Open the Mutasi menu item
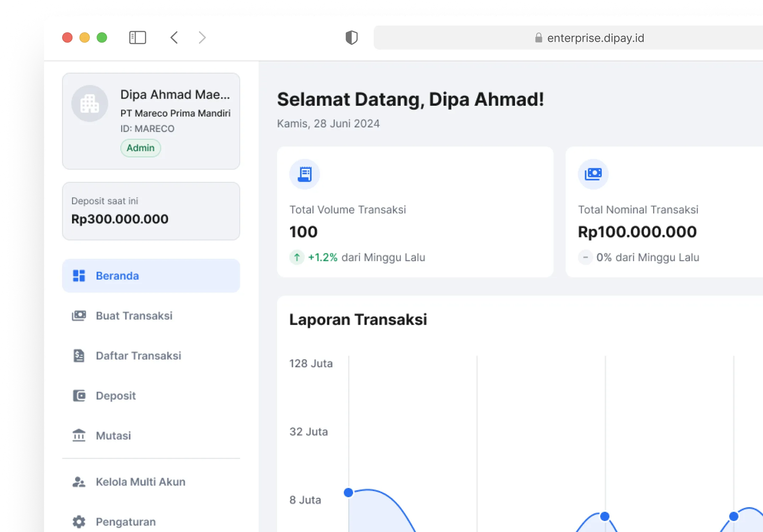Screen dimensions: 763x532 151,435
